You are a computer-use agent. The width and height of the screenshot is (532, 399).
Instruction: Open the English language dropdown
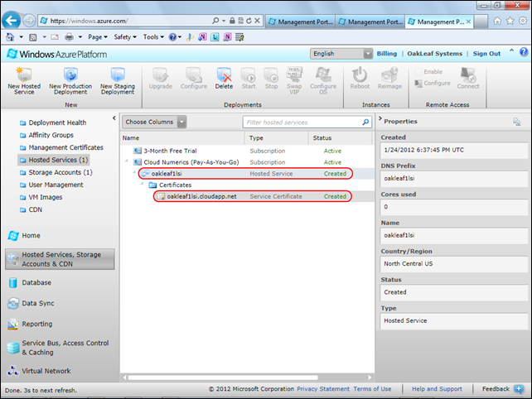pyautogui.click(x=341, y=54)
